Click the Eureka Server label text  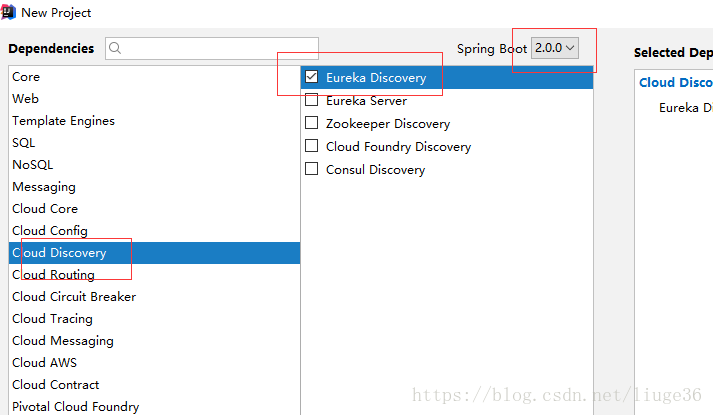coord(367,100)
